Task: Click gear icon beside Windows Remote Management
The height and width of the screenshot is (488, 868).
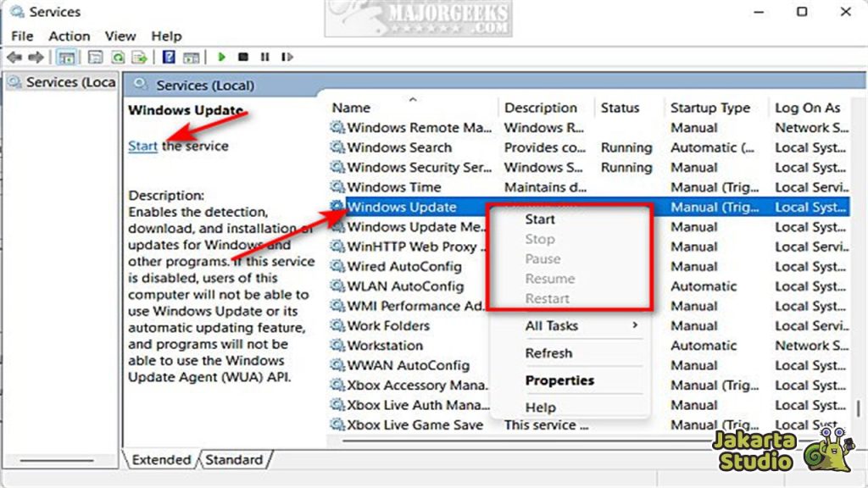Action: [337, 127]
